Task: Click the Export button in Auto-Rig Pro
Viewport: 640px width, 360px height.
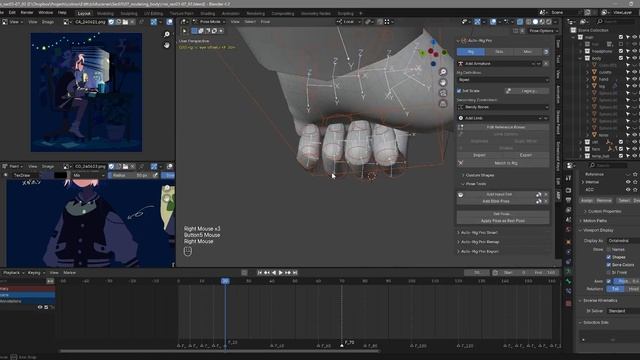Action: tap(526, 155)
